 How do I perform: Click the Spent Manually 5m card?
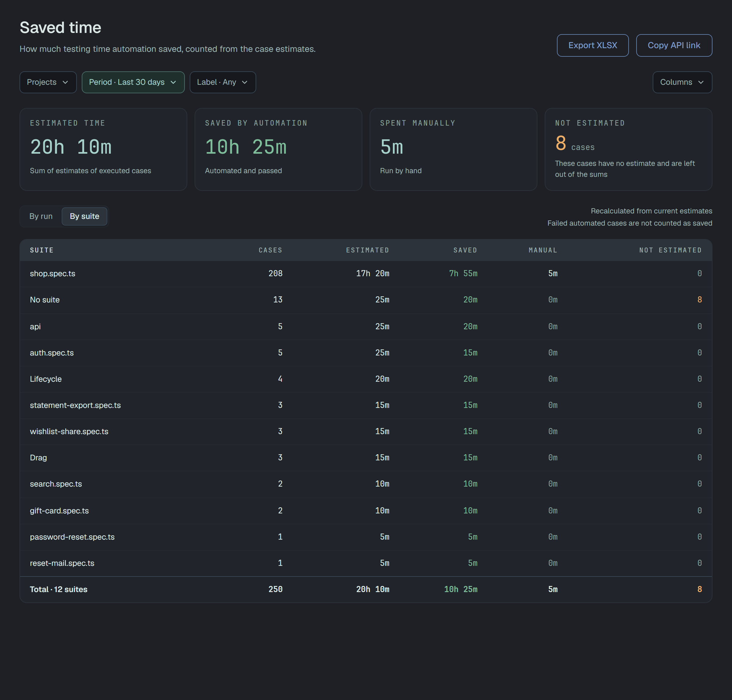454,149
